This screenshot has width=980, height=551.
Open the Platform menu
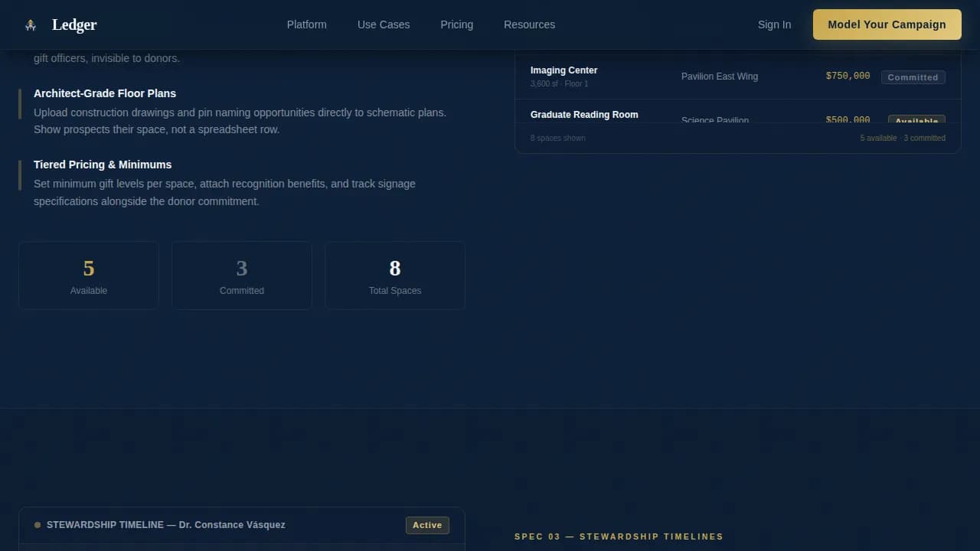(307, 24)
